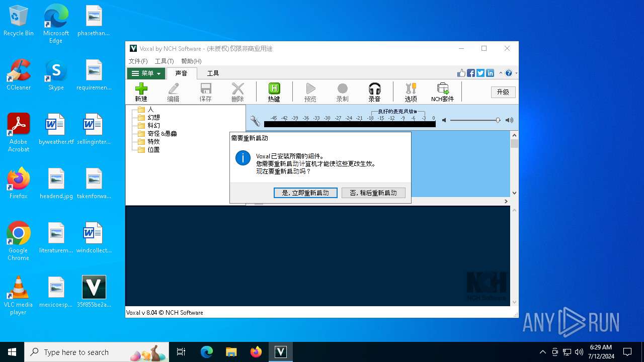Click the 编辑 (Edit) pencil icon

click(174, 89)
